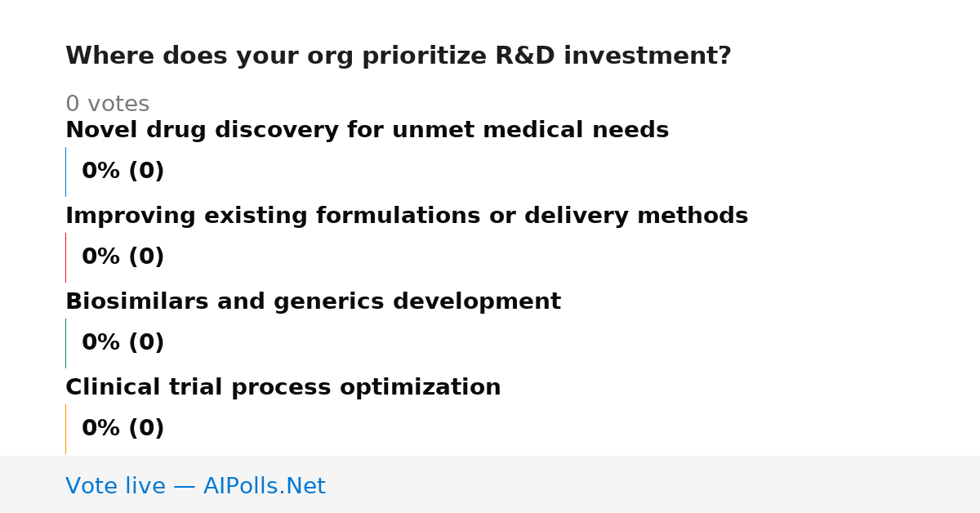Viewport: 980px width, 513px height.
Task: Click 0% (0) under Novel drug discovery
Action: 122,172
